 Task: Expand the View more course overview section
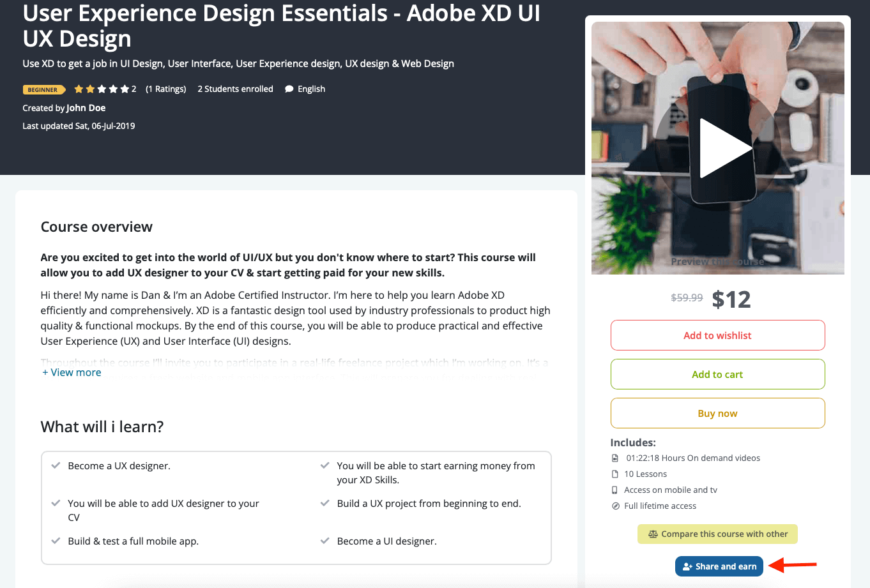point(72,372)
